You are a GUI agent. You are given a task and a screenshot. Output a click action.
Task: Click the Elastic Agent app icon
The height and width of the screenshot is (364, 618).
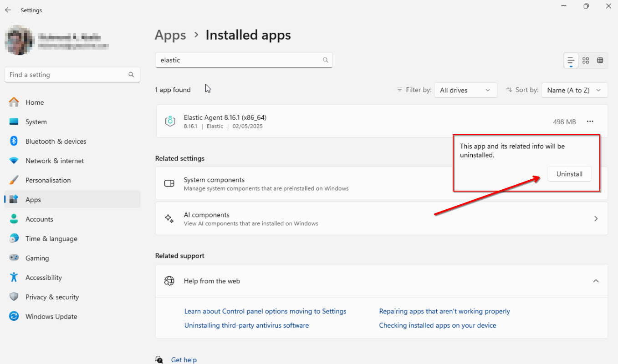[x=170, y=121]
